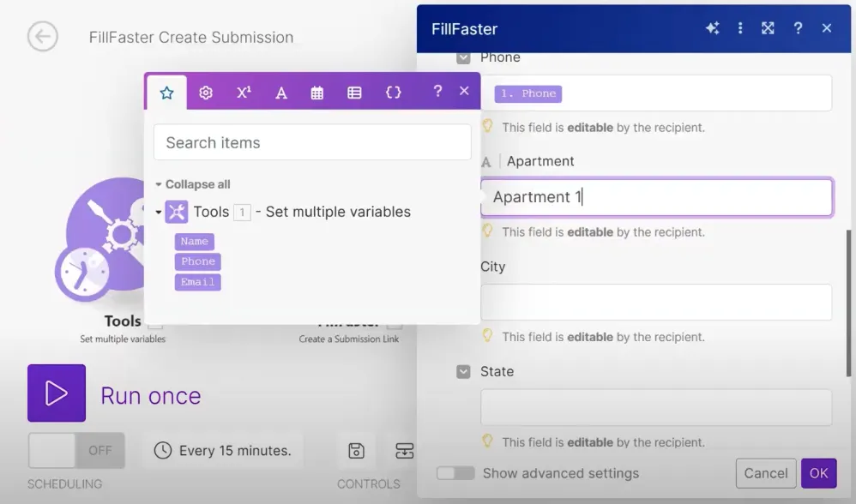Save the scenario with the disk icon
This screenshot has height=504, width=856.
pyautogui.click(x=357, y=451)
